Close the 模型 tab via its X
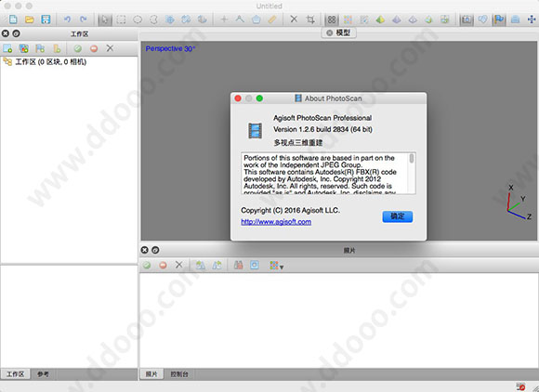The image size is (539, 392). pyautogui.click(x=330, y=33)
